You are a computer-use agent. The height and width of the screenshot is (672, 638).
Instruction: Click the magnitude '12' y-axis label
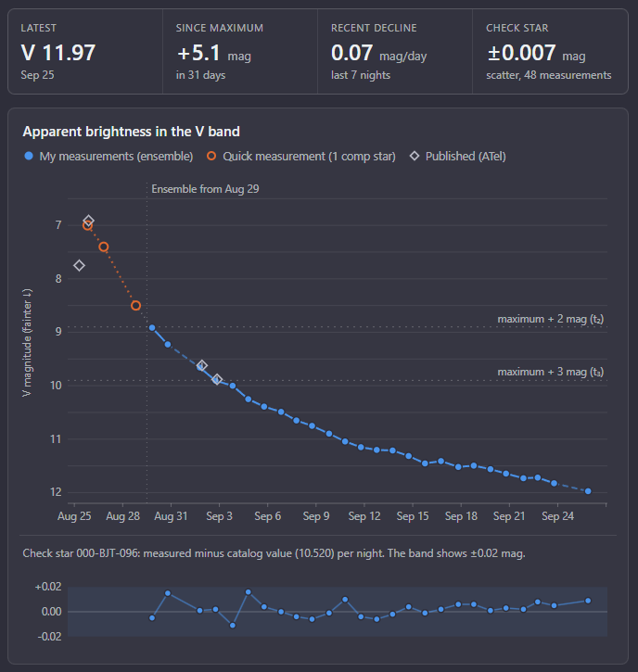point(56,492)
